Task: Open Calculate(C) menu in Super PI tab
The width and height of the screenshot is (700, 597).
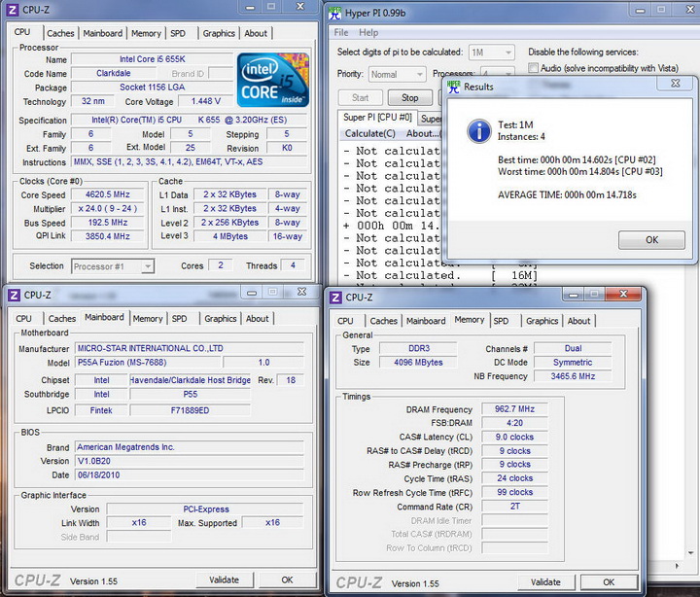Action: click(x=369, y=133)
